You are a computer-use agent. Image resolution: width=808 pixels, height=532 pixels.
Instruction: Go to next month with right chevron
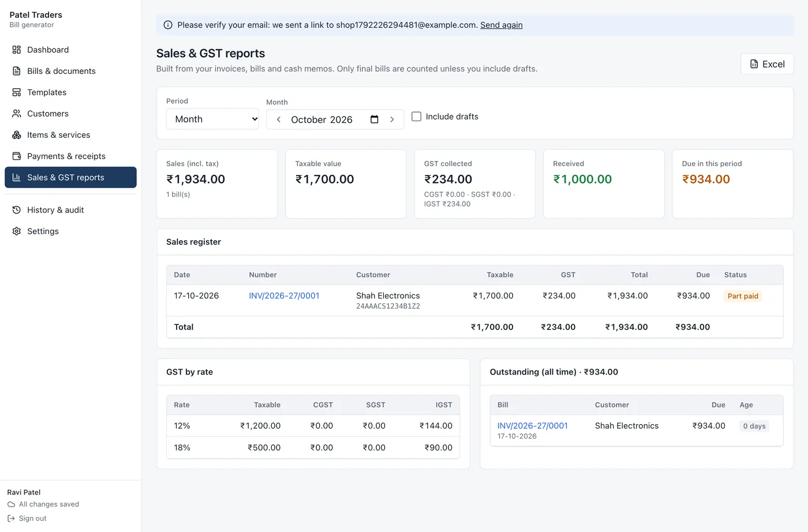pyautogui.click(x=392, y=119)
